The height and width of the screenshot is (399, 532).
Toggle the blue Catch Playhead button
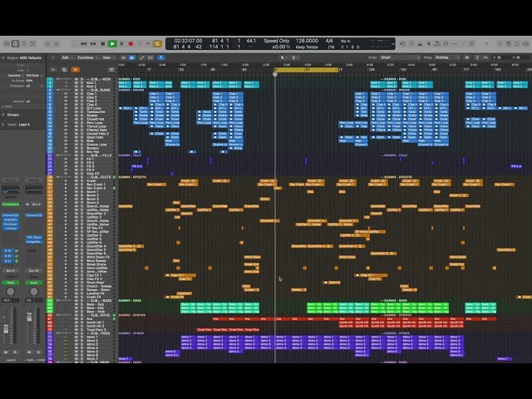pyautogui.click(x=161, y=57)
